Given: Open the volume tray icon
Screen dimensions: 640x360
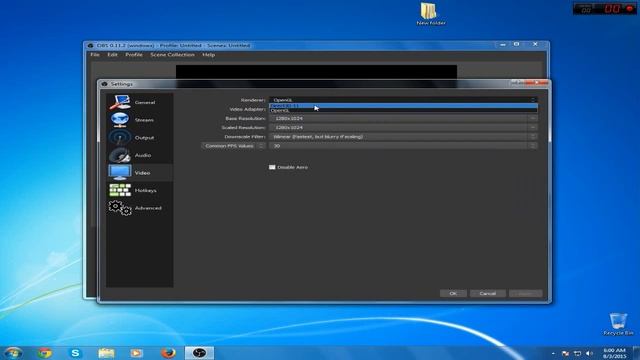Looking at the screenshot, I should coord(589,353).
